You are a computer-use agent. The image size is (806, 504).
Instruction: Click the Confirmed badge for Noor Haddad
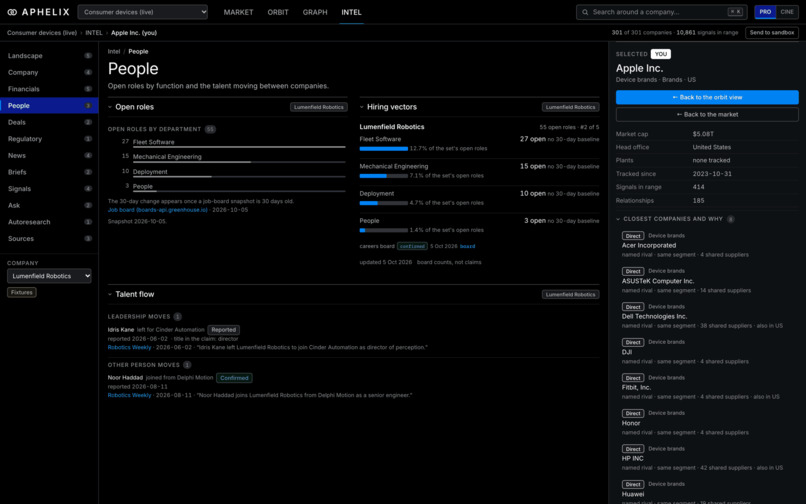tap(234, 378)
